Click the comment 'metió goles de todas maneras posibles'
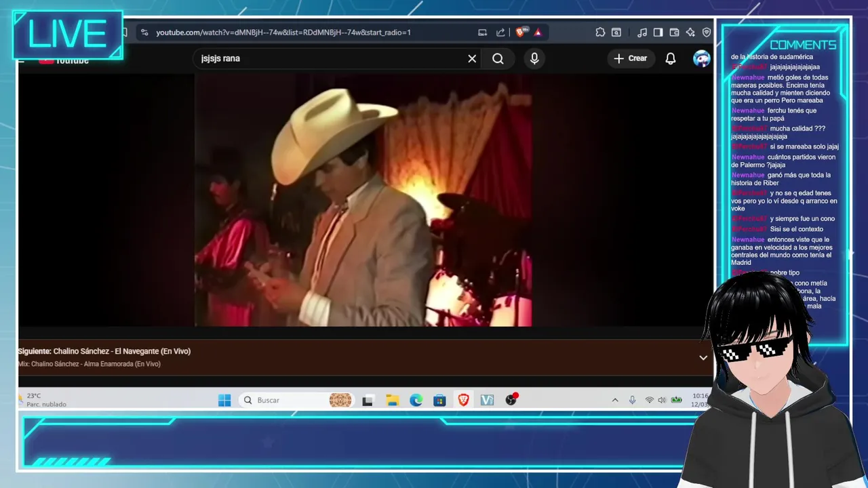Screen dimensions: 868x488 780,89
